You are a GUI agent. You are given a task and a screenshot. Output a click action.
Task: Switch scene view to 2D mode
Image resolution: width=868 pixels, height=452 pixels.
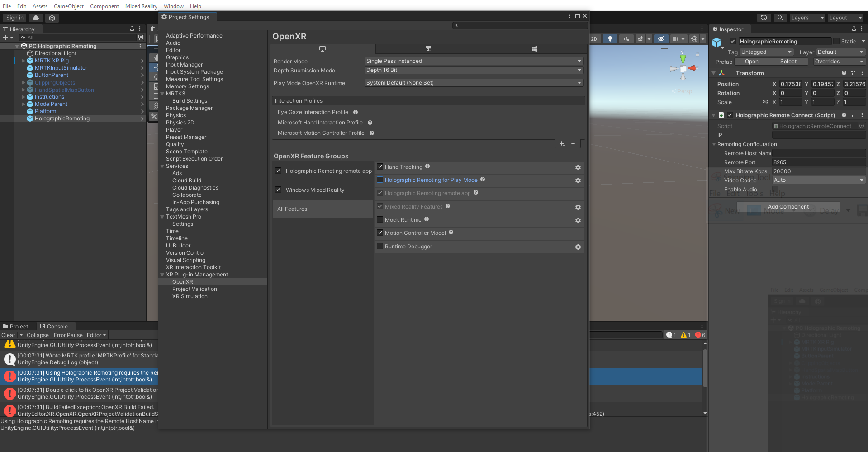point(594,39)
